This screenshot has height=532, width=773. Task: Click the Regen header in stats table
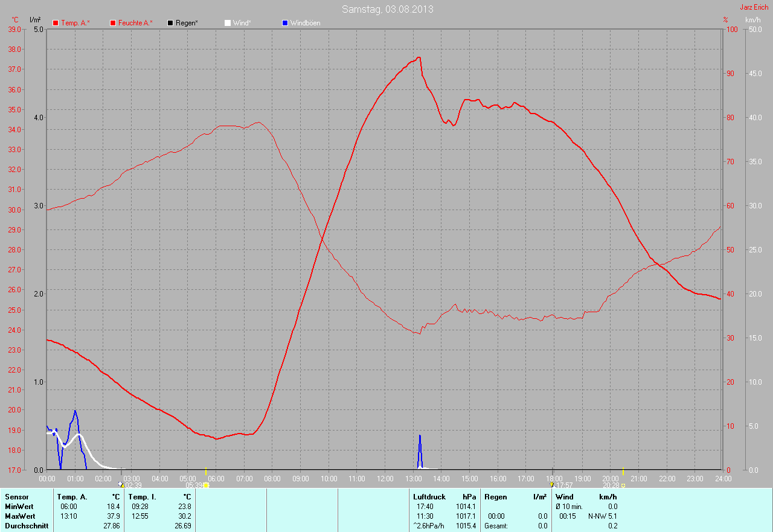pyautogui.click(x=495, y=497)
